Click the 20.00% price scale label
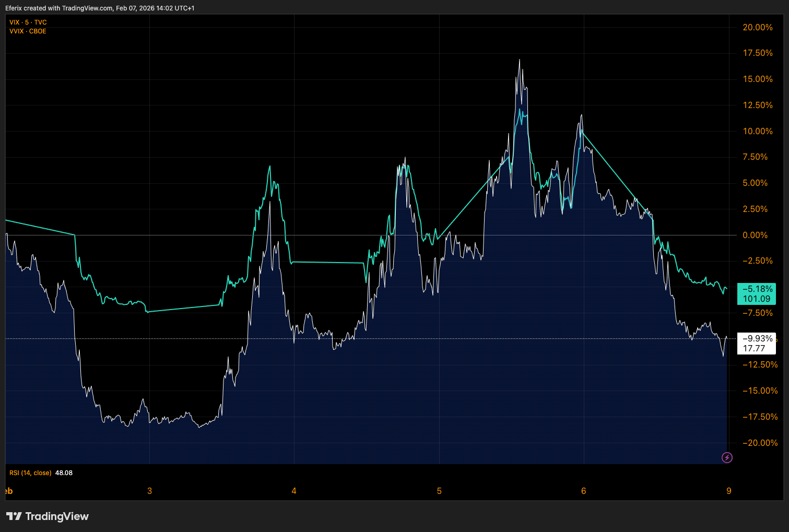The width and height of the screenshot is (789, 532). 758,27
